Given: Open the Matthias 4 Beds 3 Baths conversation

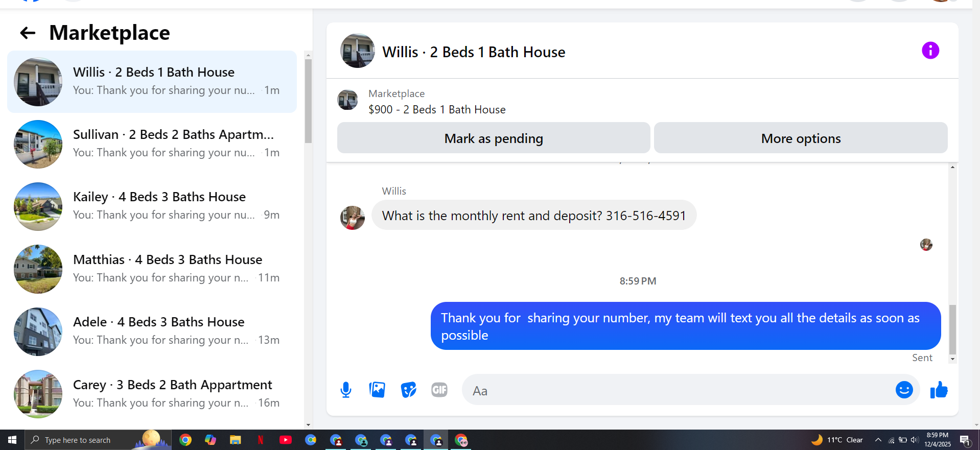Looking at the screenshot, I should (x=152, y=269).
